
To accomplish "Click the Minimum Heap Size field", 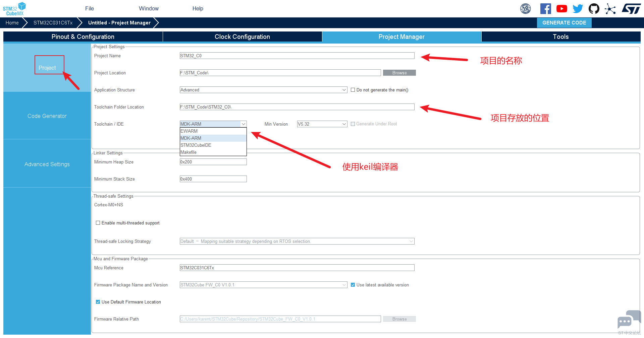I will [x=213, y=162].
